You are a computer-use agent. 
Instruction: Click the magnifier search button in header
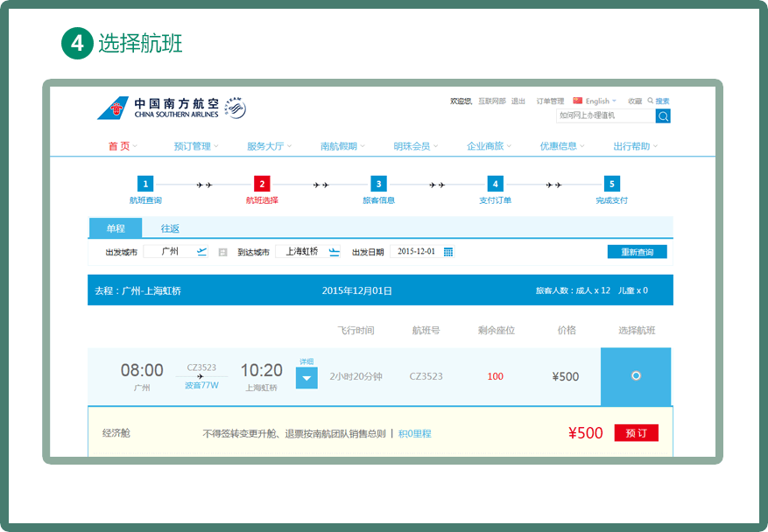tap(663, 115)
